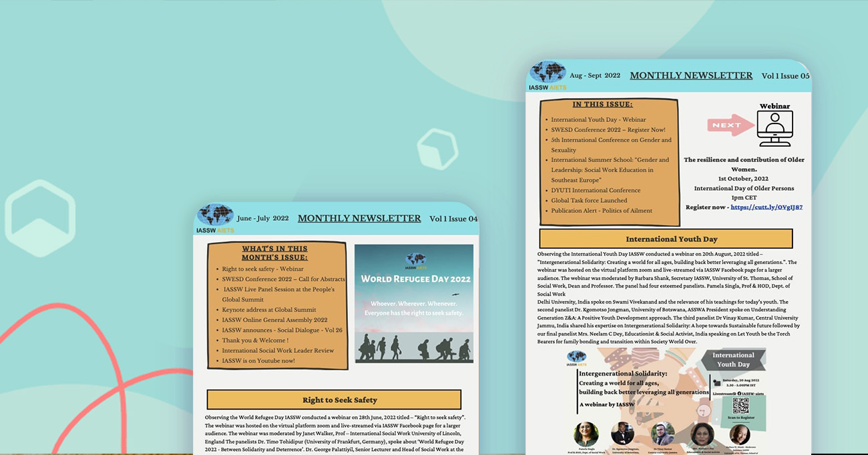
Task: Click the 'Scan to Register' caption
Action: (x=741, y=418)
